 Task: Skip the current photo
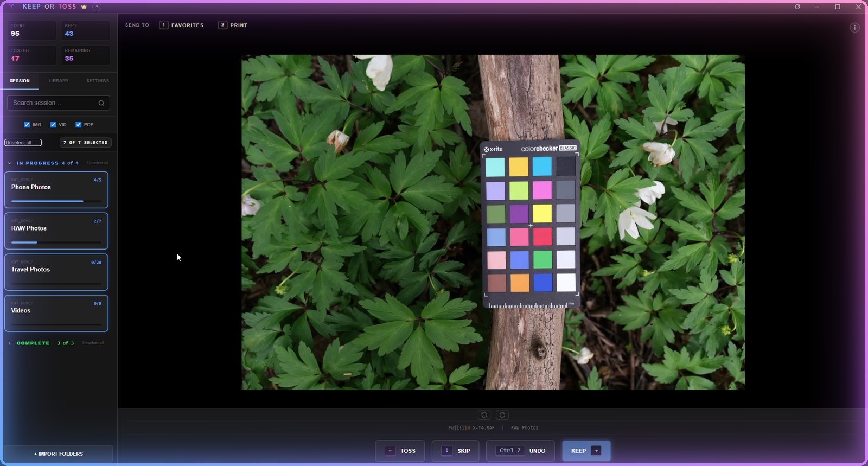[455, 451]
